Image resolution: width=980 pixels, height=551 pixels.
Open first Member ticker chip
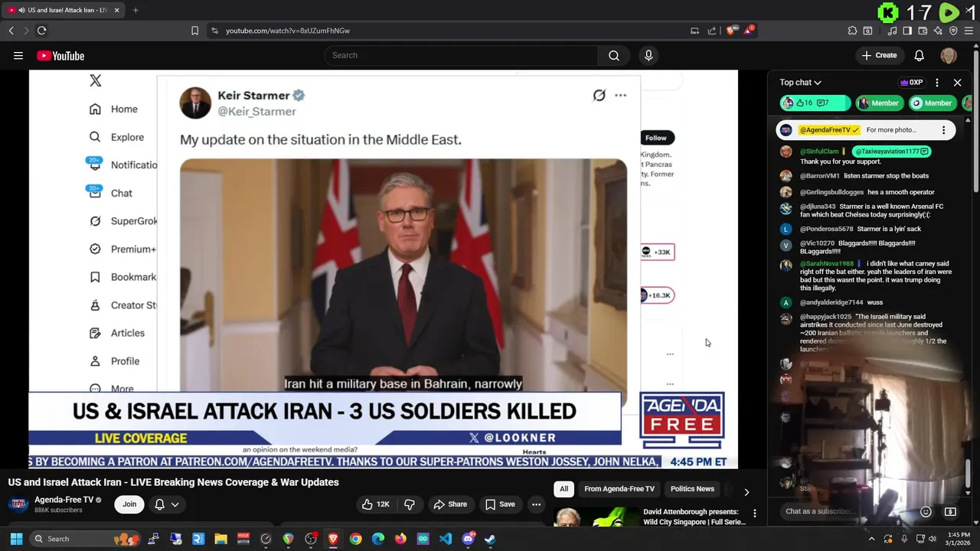pyautogui.click(x=879, y=103)
